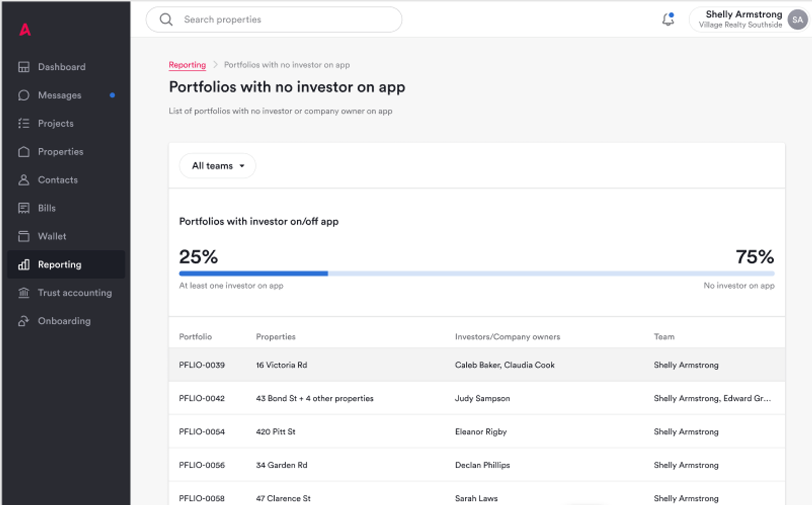Select the PFLIO-0039 Victoria Rd row
The height and width of the screenshot is (505, 812).
click(476, 365)
